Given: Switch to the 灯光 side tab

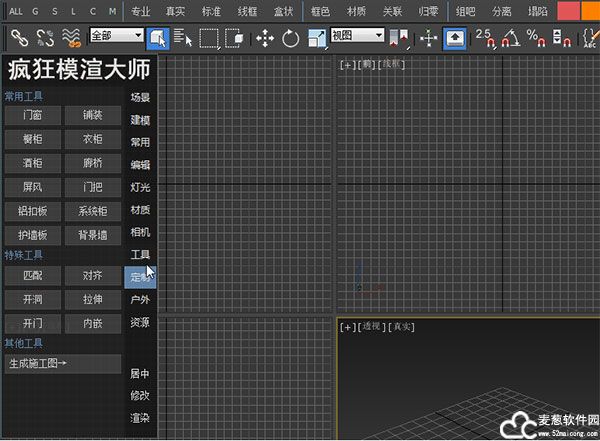Looking at the screenshot, I should point(140,187).
